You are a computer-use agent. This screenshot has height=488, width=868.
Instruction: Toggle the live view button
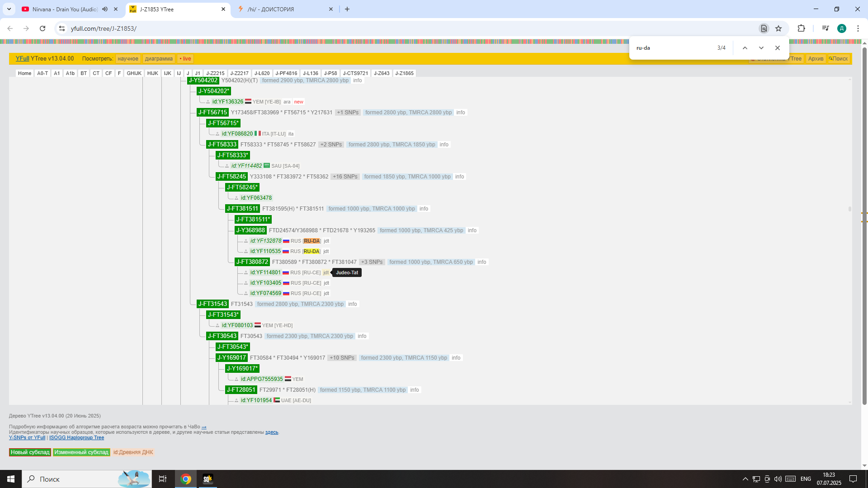pos(185,59)
